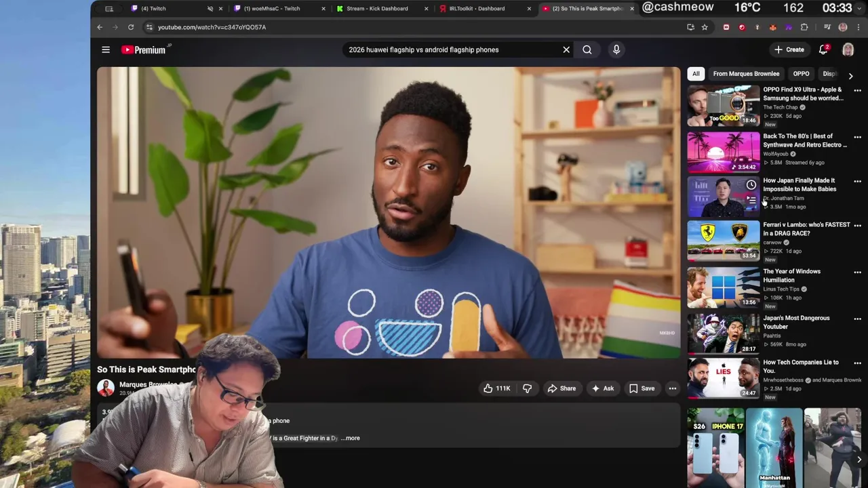Open the Chrome three-dot menu
This screenshot has height=488, width=868.
click(857, 27)
